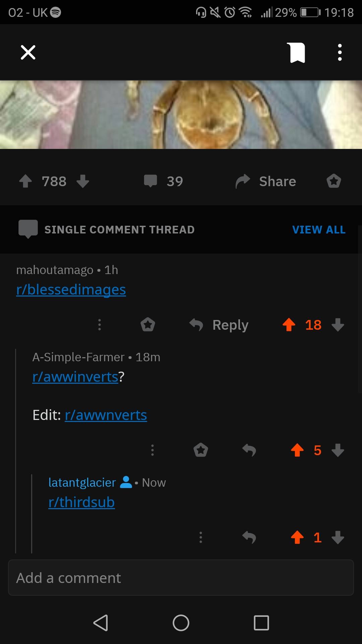Downvote the post with 788 points
Viewport: 362px width, 644px height.
coord(83,181)
